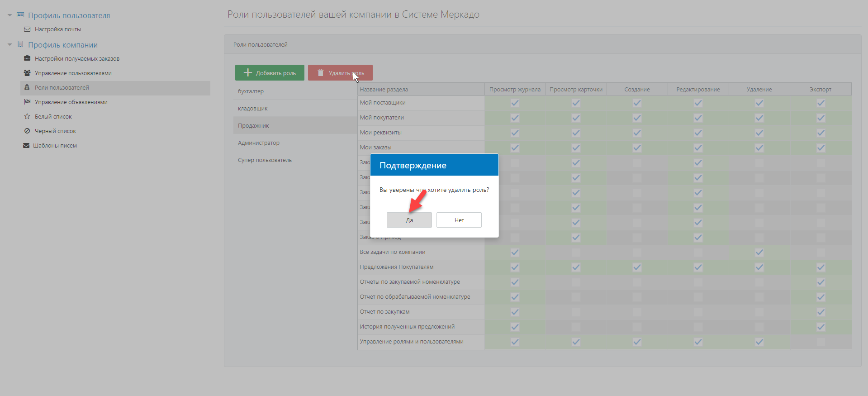Toggle Удаление checkbox for Все задачи по компании

[x=759, y=253]
